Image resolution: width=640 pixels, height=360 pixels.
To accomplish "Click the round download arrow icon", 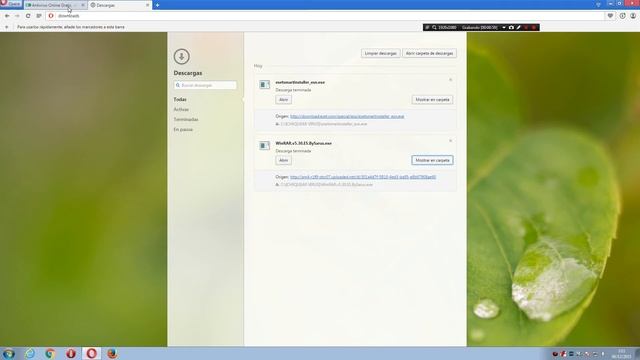I will [182, 56].
